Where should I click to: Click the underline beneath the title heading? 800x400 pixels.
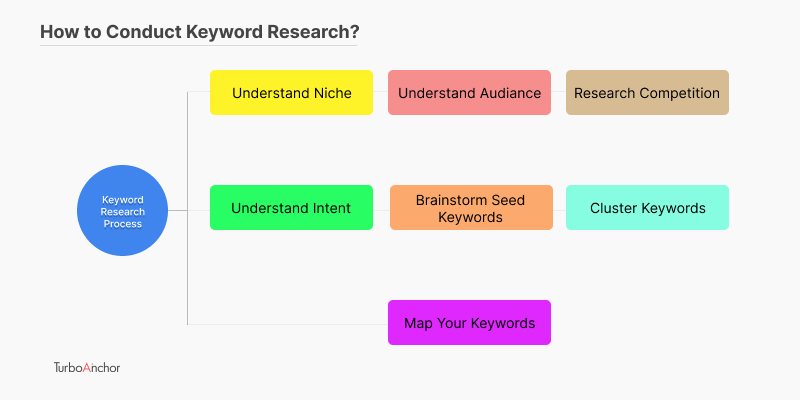tap(198, 45)
